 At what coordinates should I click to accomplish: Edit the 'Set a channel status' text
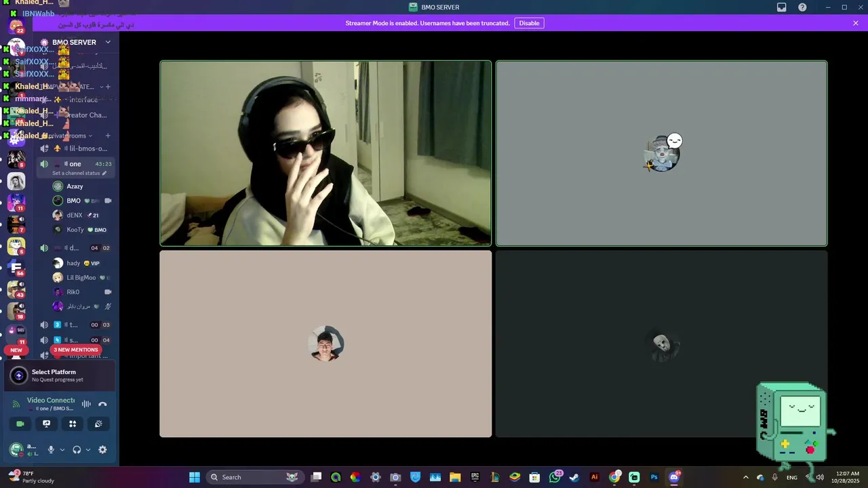(79, 174)
